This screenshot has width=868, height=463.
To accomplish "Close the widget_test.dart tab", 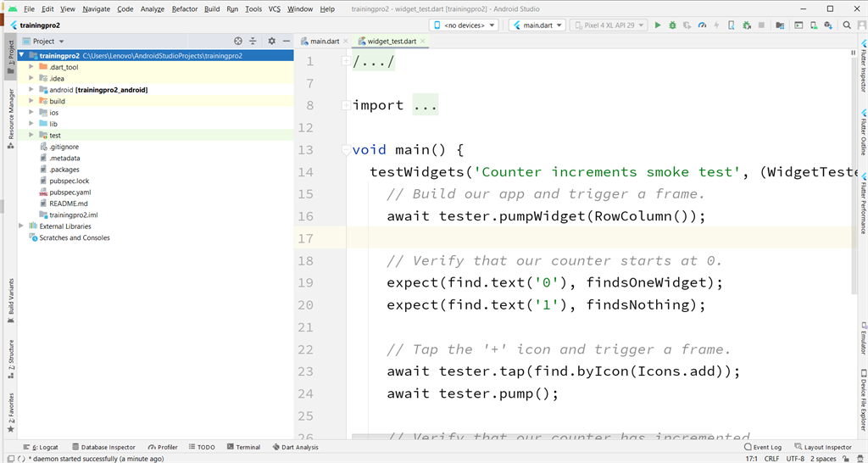I will (x=423, y=41).
